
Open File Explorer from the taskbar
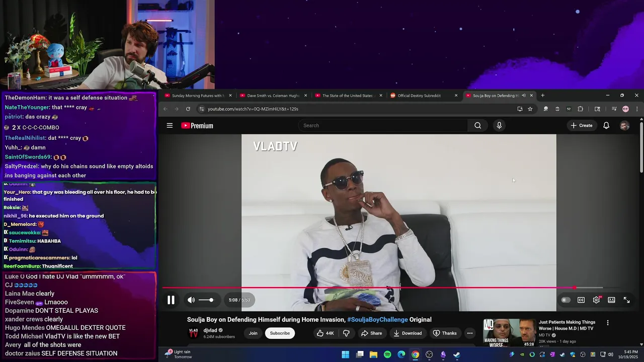(x=373, y=354)
